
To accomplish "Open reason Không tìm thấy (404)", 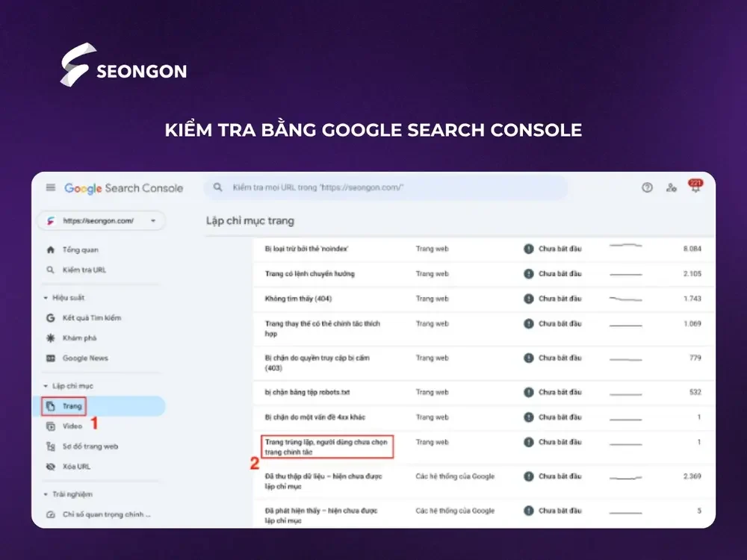I will click(298, 299).
